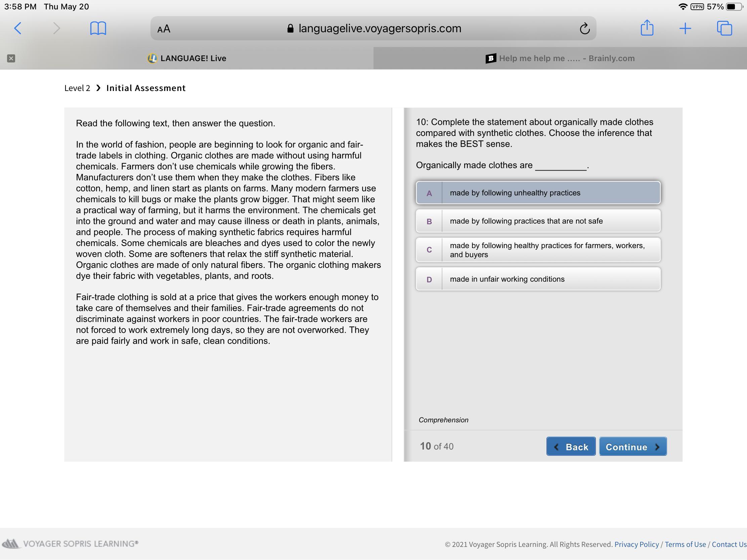Reload the page with refresh icon
Screen dimensions: 747x560
[584, 29]
